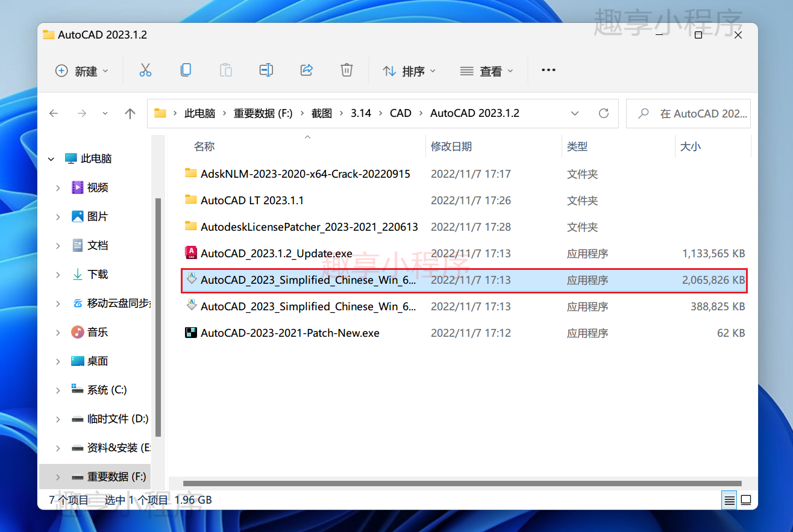Refresh the current folder view
The height and width of the screenshot is (532, 793).
pos(603,113)
